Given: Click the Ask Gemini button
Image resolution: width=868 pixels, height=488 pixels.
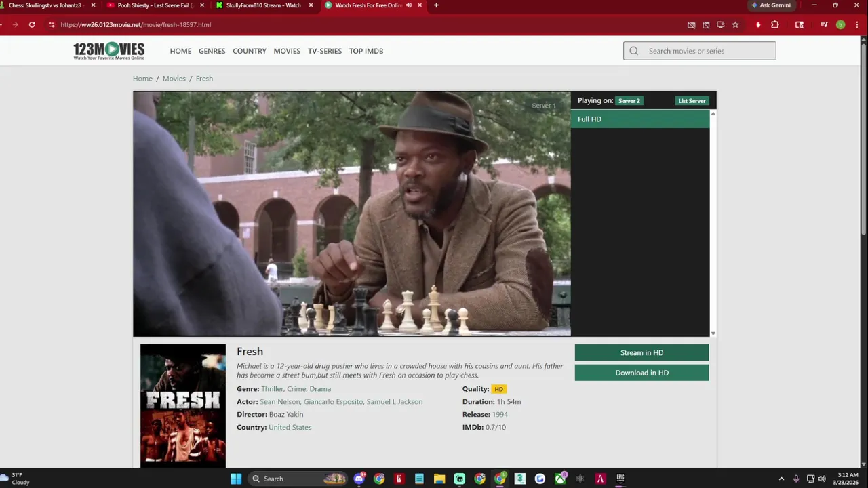Looking at the screenshot, I should click(x=770, y=5).
